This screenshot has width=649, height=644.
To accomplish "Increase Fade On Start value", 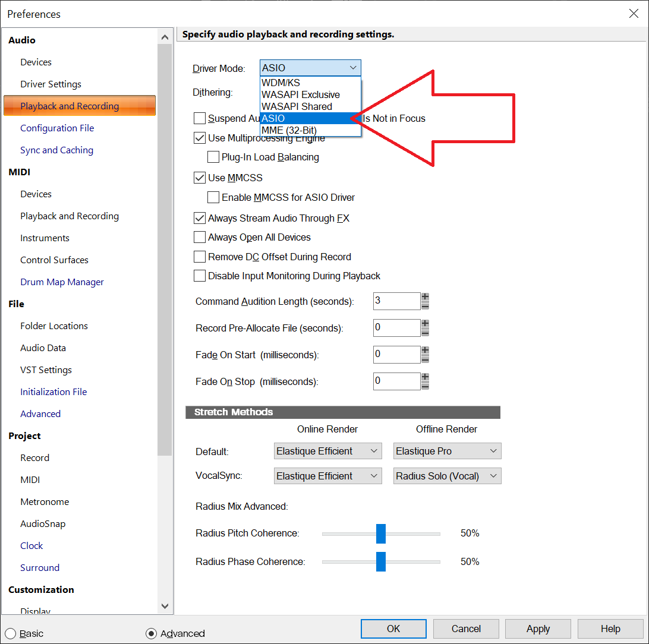I will click(425, 351).
